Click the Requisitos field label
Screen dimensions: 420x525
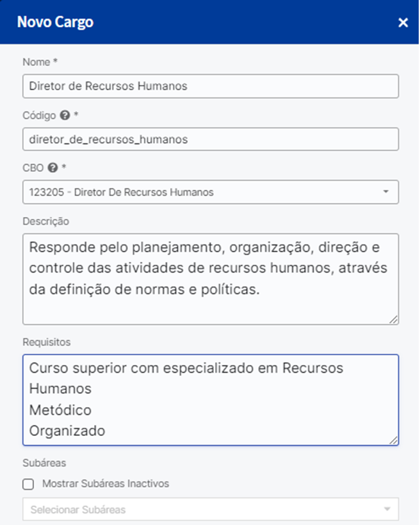click(46, 342)
